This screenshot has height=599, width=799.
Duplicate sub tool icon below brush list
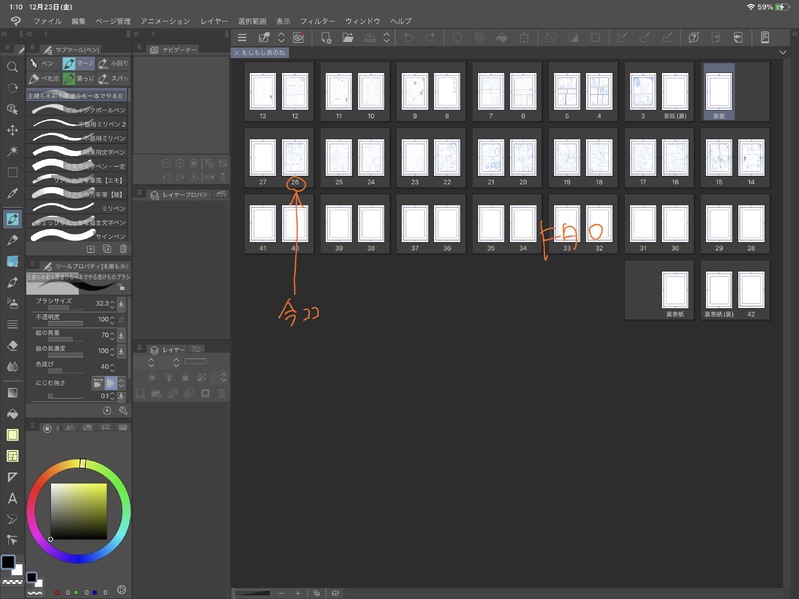point(107,249)
